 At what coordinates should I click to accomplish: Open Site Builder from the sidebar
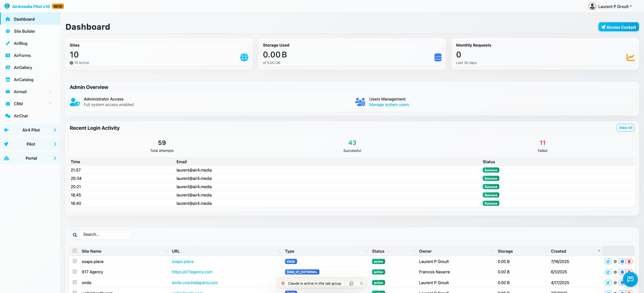(24, 31)
